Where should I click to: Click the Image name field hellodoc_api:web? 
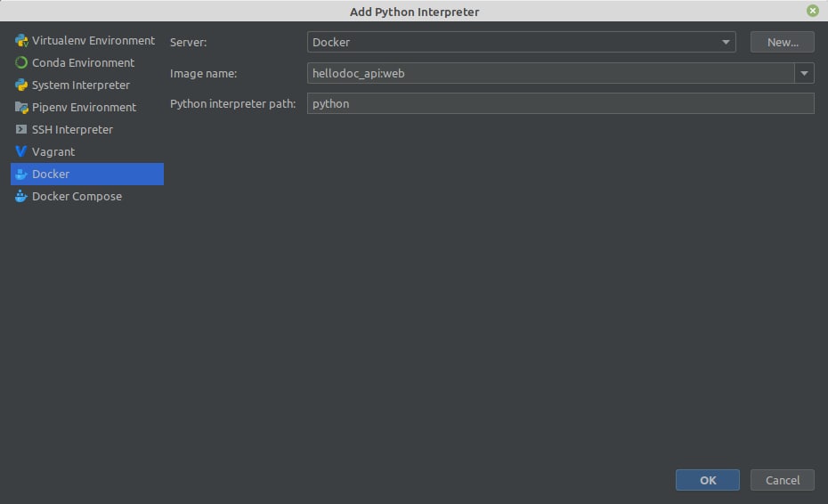coord(550,73)
